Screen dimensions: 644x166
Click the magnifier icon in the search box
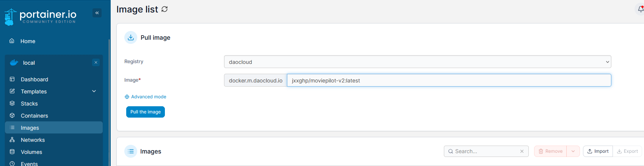click(451, 151)
